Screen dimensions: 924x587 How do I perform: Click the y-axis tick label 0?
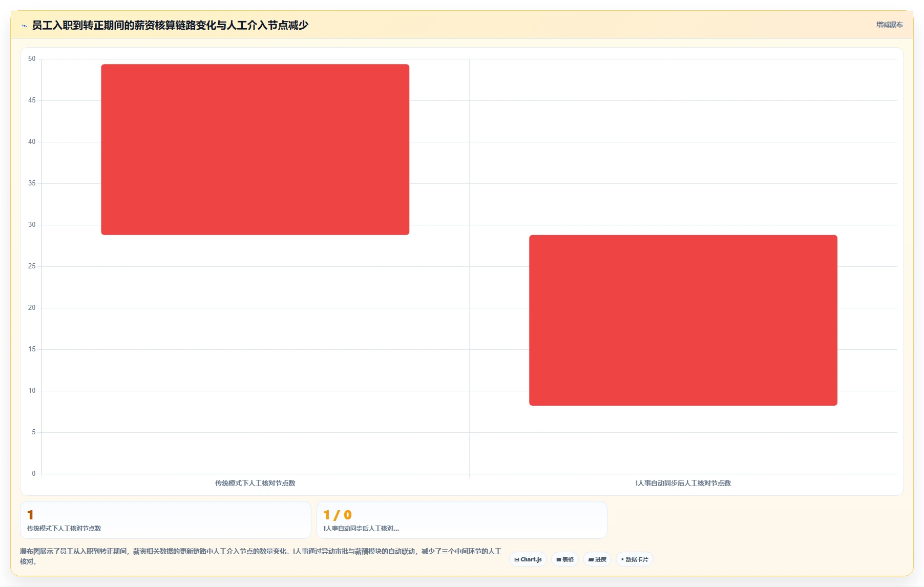click(x=34, y=474)
